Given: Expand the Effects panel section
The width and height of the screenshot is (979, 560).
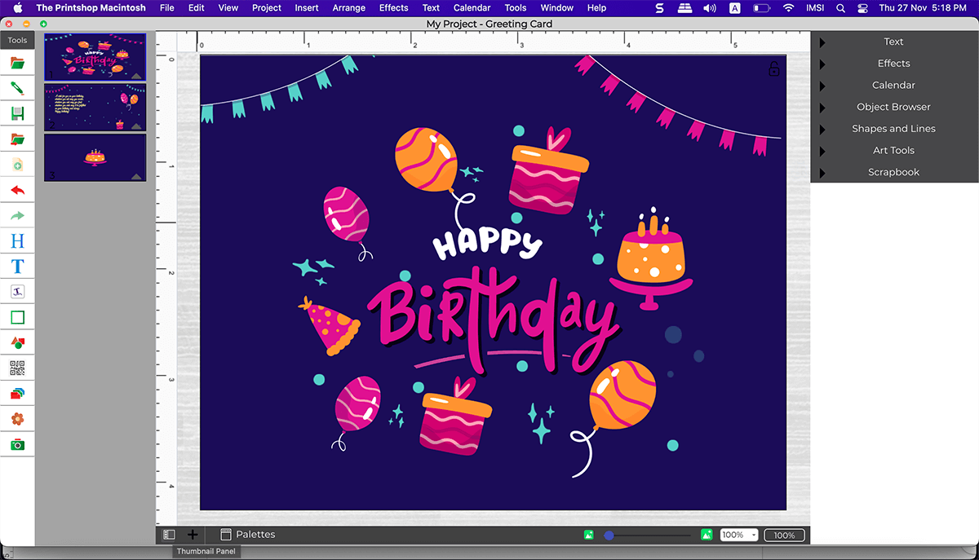Looking at the screenshot, I should click(893, 64).
